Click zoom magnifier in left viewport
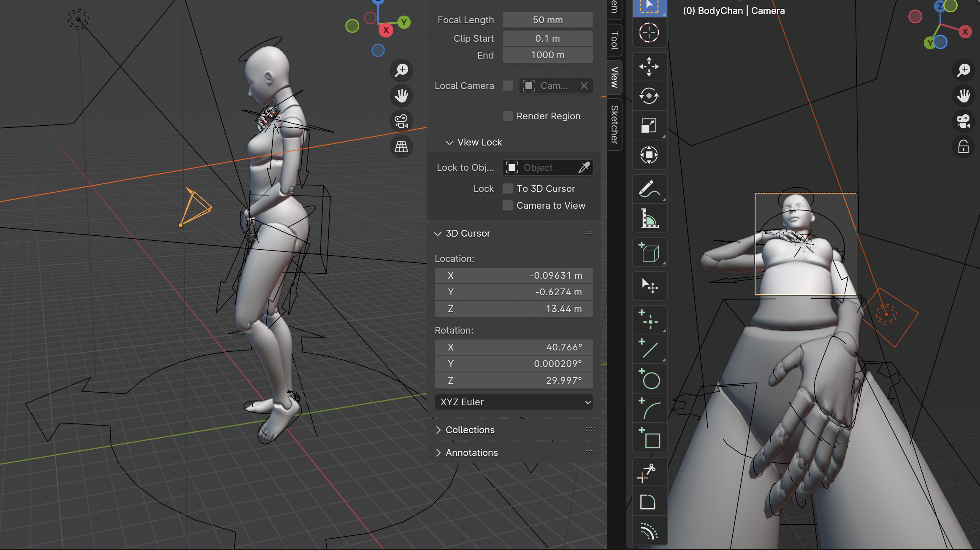This screenshot has width=980, height=550. [401, 70]
